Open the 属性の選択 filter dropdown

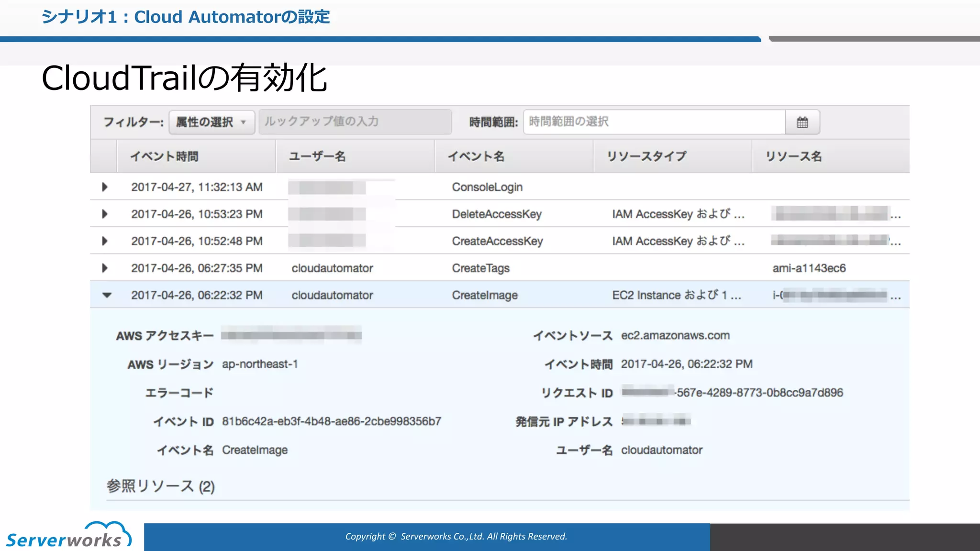pyautogui.click(x=212, y=122)
